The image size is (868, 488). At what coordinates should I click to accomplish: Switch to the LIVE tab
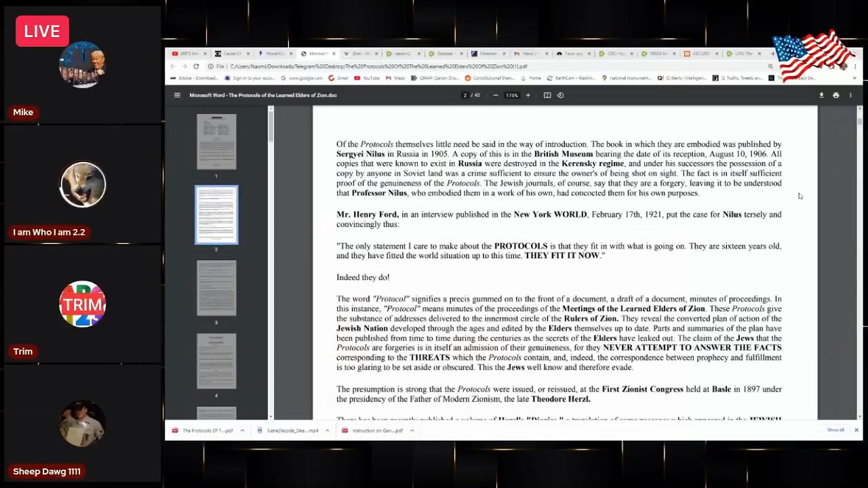click(x=743, y=54)
